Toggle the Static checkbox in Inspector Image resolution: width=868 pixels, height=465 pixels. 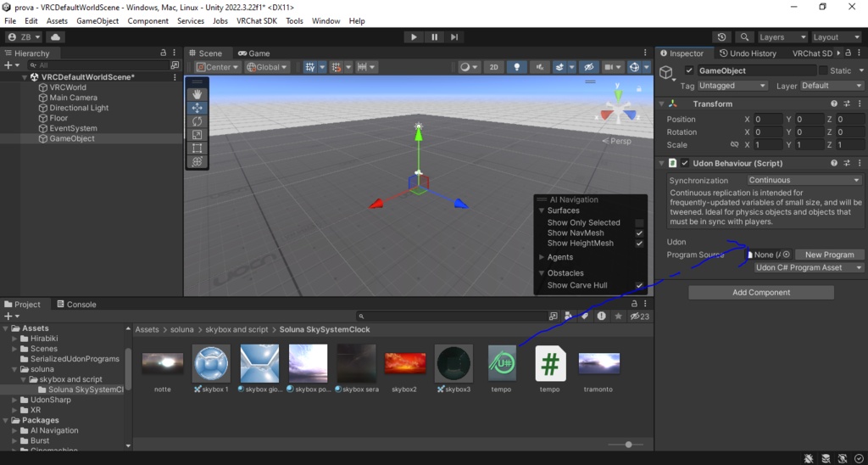pyautogui.click(x=822, y=70)
